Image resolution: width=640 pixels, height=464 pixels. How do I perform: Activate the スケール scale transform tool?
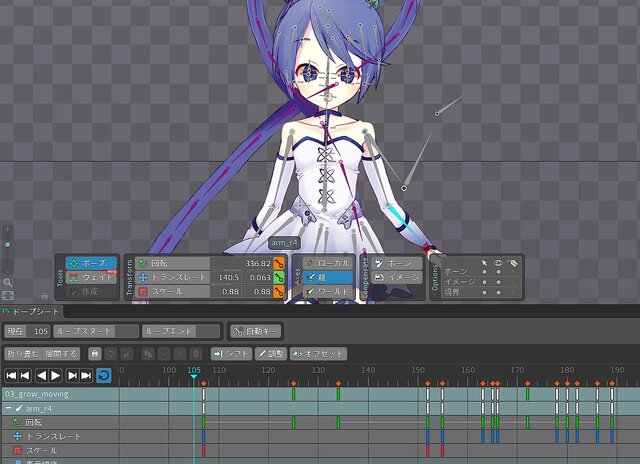[172, 291]
